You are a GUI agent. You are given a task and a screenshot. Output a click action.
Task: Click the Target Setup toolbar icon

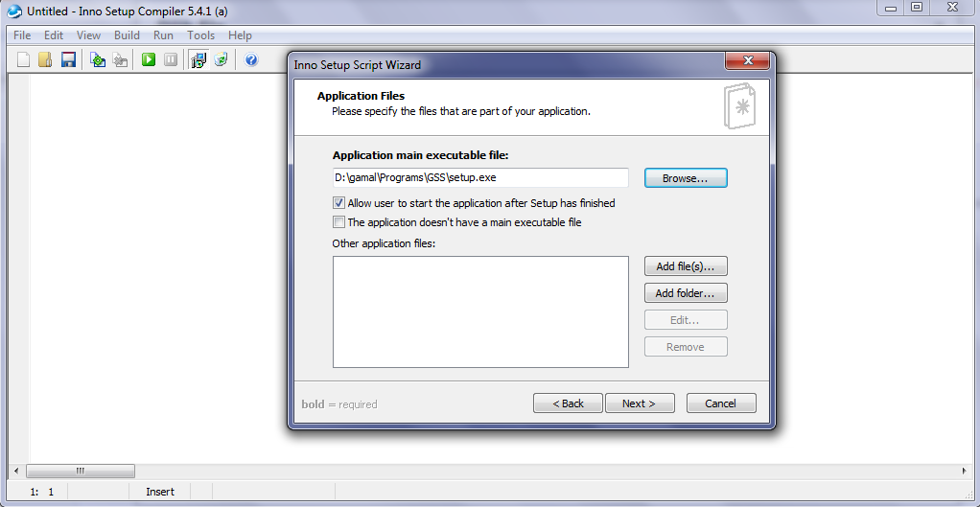198,60
